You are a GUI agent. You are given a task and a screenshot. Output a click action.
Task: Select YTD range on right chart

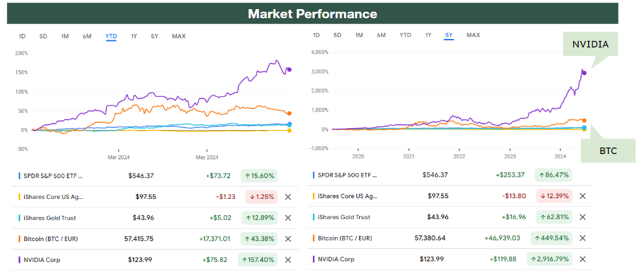[405, 35]
